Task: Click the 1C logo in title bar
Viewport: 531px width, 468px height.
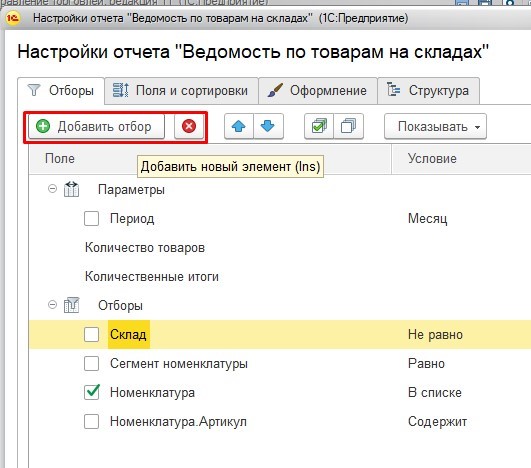Action: 13,18
